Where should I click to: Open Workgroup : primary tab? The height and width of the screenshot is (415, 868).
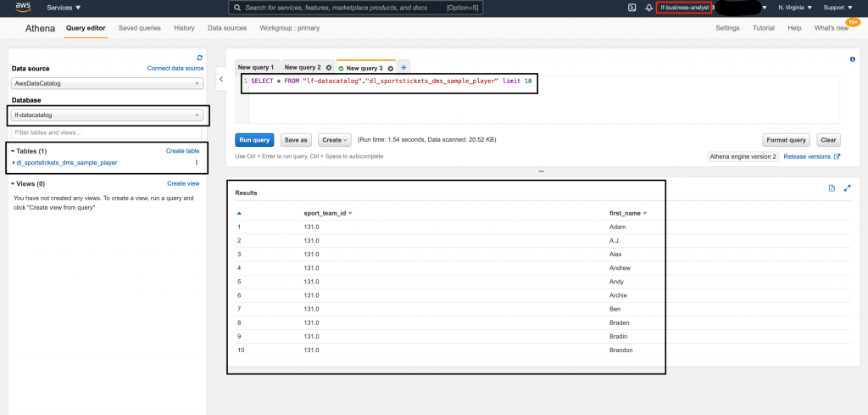coord(290,28)
